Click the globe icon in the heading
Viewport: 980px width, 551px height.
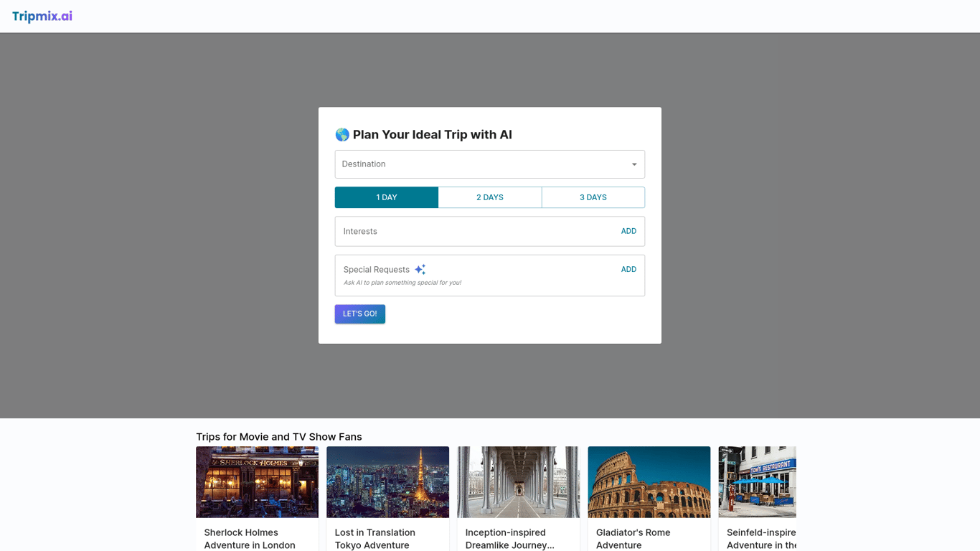(x=342, y=135)
